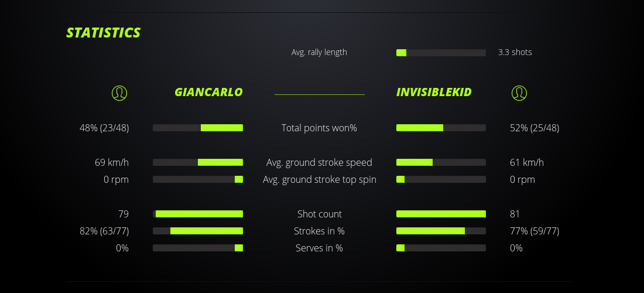
Task: Click Giancarlo's player avatar icon
Action: [x=119, y=93]
